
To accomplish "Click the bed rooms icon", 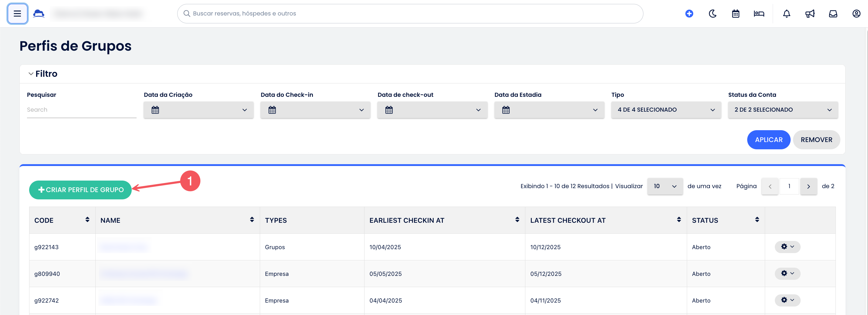I will coord(759,13).
